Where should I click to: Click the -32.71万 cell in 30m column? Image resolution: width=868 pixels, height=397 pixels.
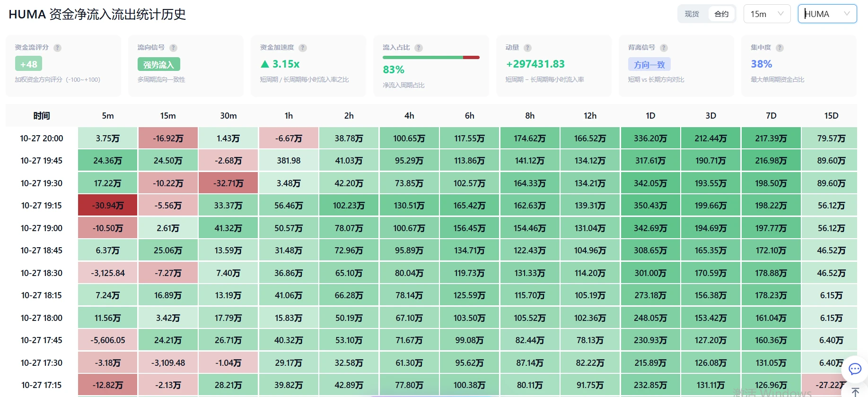(x=228, y=183)
